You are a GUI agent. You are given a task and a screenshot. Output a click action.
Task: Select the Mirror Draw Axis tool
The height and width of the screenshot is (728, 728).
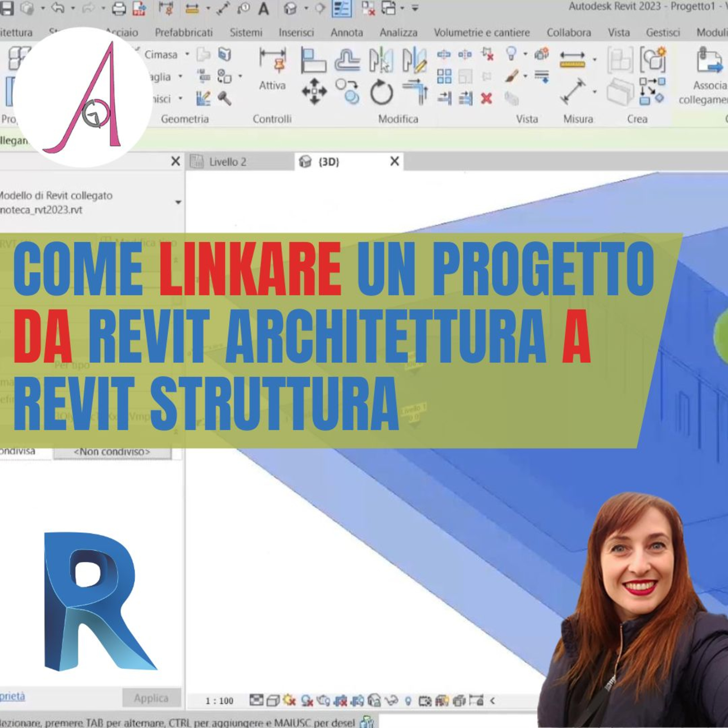[x=415, y=60]
